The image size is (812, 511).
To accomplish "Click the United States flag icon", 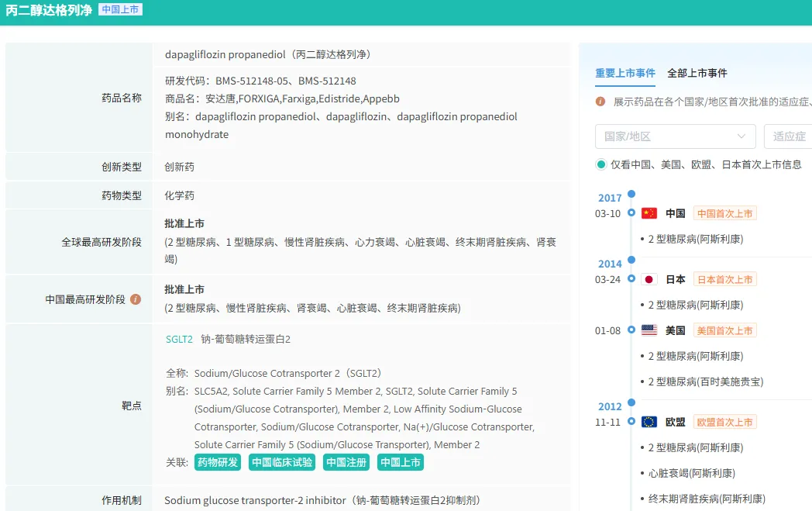I will [x=649, y=330].
